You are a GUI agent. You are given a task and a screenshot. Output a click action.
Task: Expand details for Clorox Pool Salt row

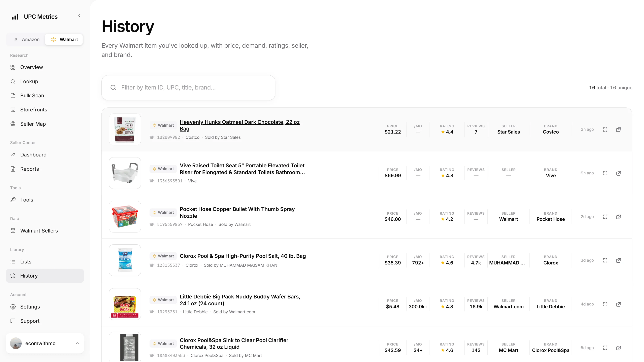point(605,260)
